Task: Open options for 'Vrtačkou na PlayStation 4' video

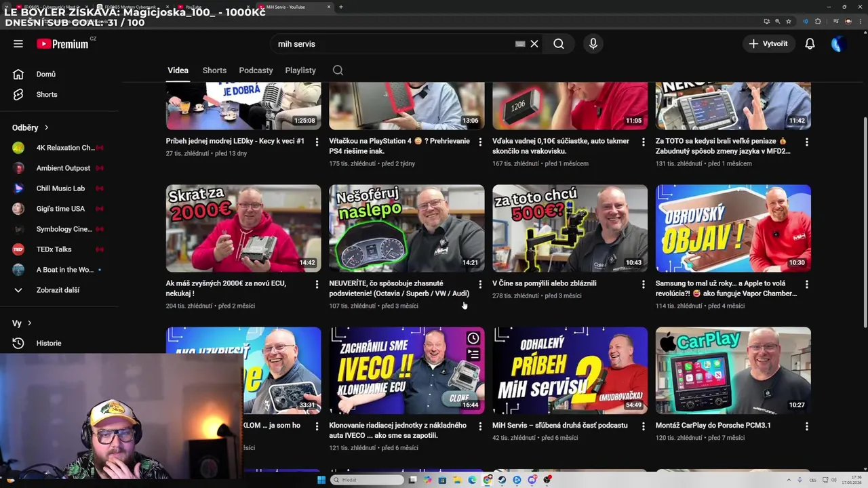Action: tap(480, 142)
